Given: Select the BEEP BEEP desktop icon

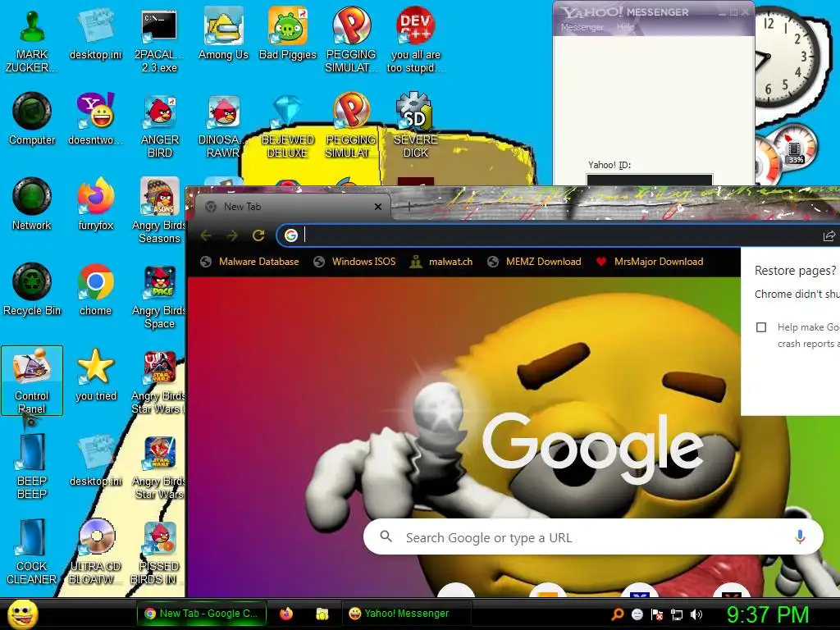Looking at the screenshot, I should click(32, 466).
